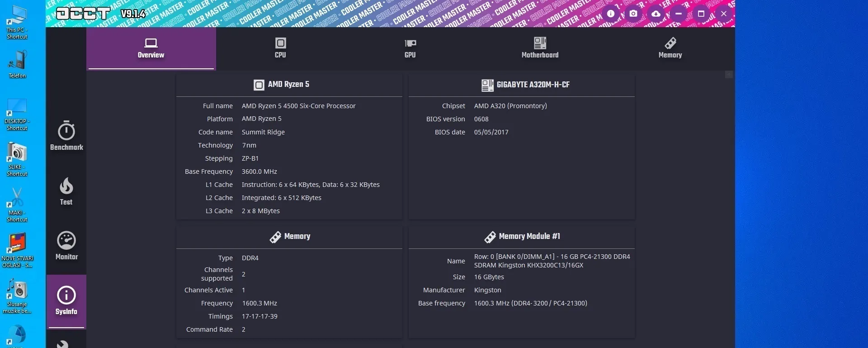Click Base frequency '1600.3 MHz (DDR4-3200 / PC4-21300)'

pyautogui.click(x=531, y=303)
